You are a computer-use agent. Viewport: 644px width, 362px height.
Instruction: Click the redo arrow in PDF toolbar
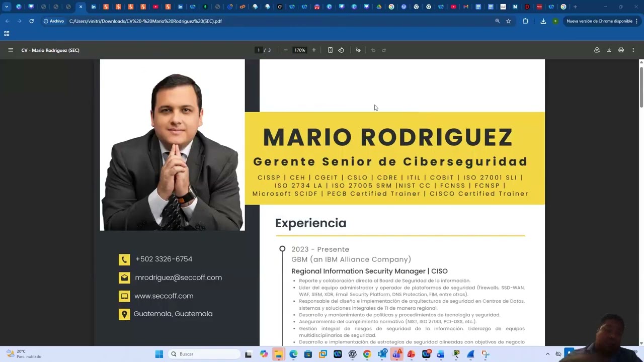point(384,50)
